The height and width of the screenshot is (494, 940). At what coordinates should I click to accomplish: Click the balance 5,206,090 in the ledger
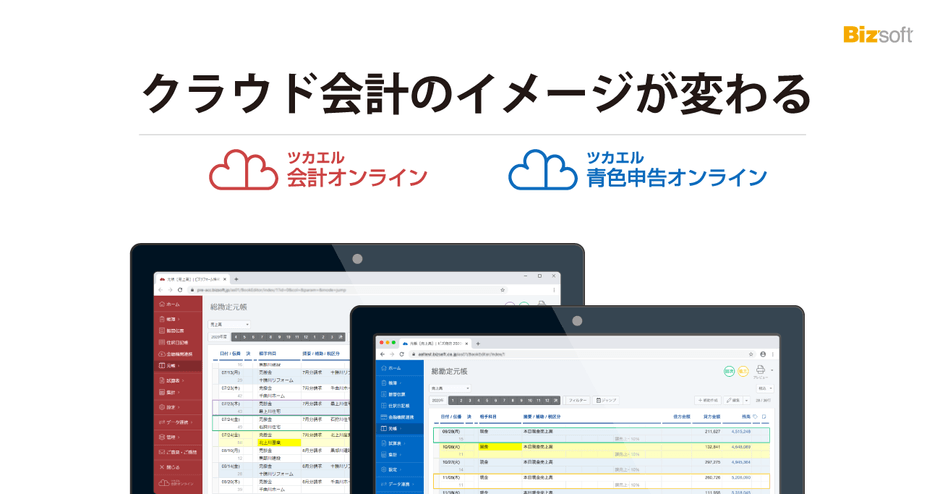[x=741, y=478]
